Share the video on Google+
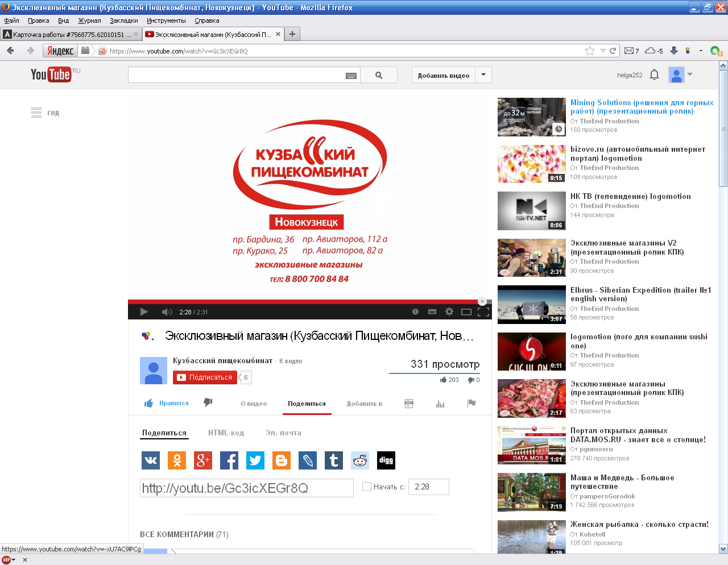This screenshot has height=565, width=728. [203, 460]
